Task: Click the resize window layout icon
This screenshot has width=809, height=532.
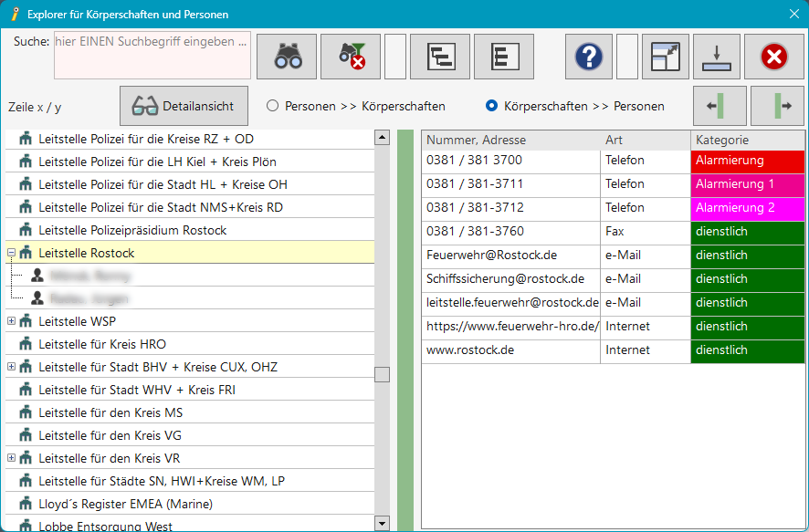Action: pos(665,57)
